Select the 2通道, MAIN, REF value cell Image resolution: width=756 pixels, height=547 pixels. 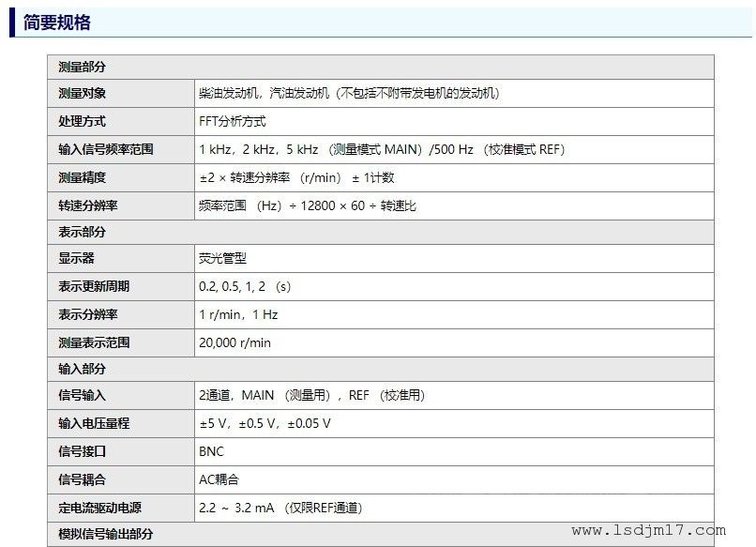coord(311,395)
